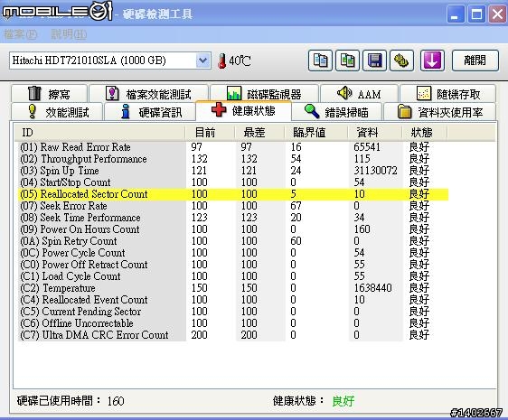508x420 pixels.
Task: Switch to the 擦寫 erase tab
Action: pos(49,94)
